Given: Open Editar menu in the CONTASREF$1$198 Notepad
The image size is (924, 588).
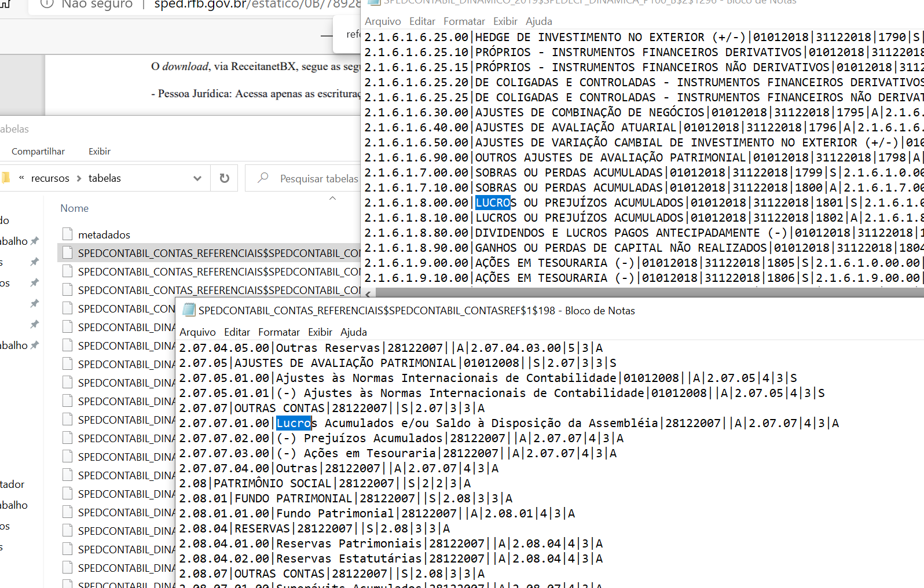Looking at the screenshot, I should tap(237, 332).
